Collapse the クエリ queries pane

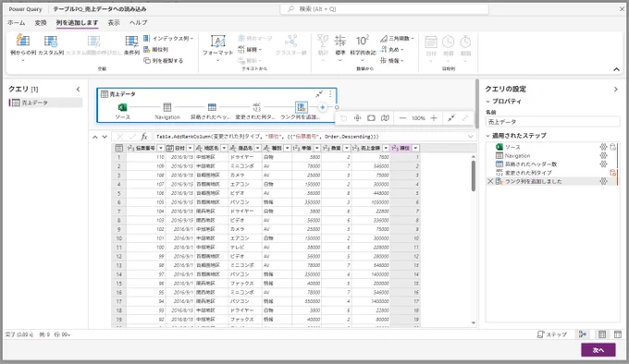79,90
